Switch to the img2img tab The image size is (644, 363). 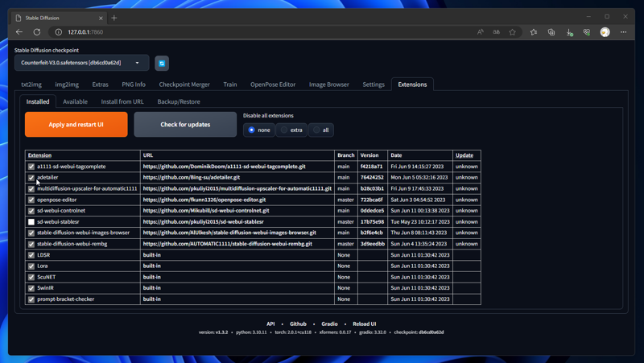click(67, 85)
